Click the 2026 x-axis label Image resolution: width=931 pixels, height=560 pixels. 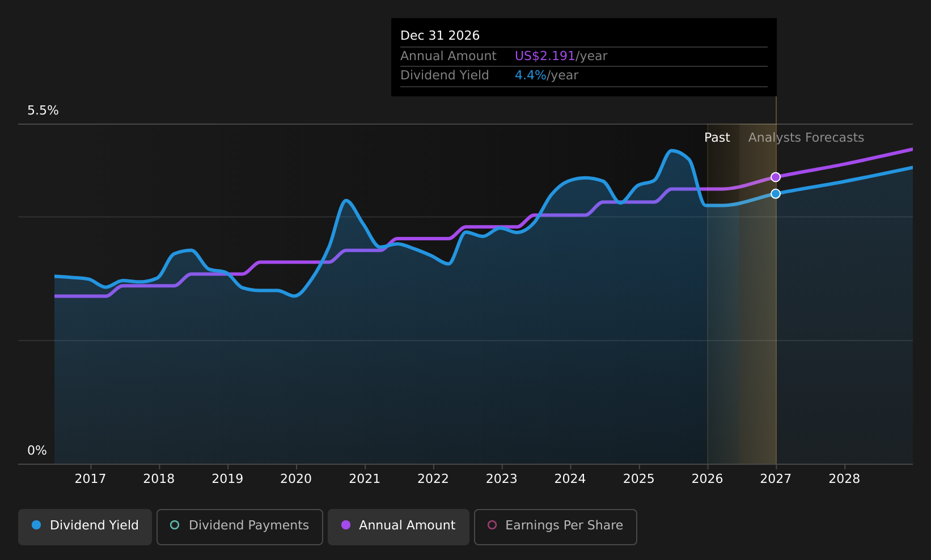(x=707, y=479)
